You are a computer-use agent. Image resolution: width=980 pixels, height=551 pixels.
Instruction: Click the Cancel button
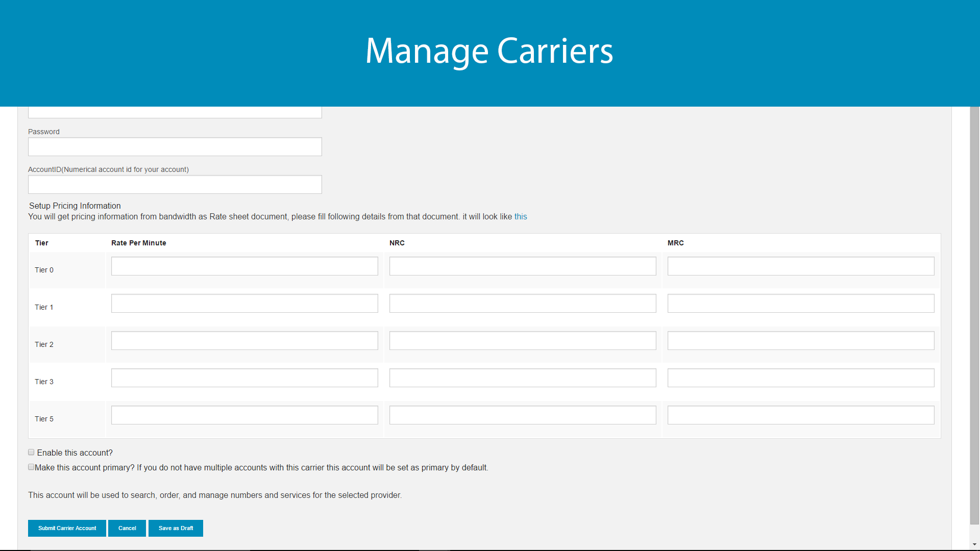[x=127, y=529]
